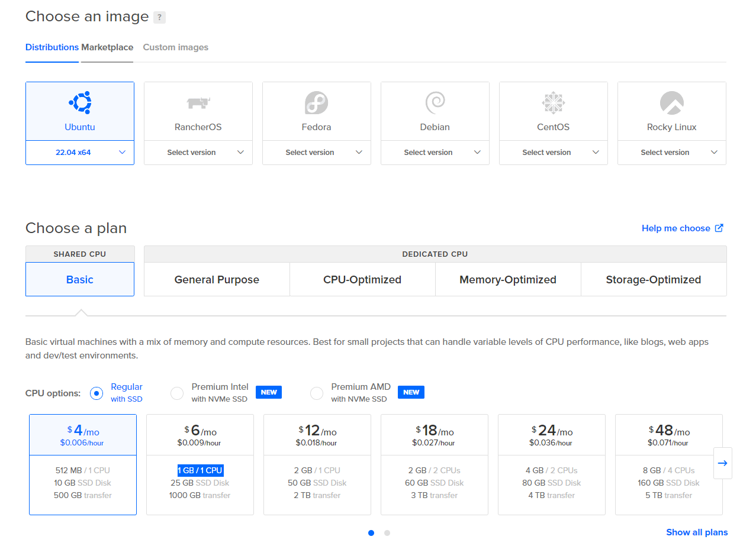
Task: Go to second plans page dot
Action: click(x=387, y=533)
